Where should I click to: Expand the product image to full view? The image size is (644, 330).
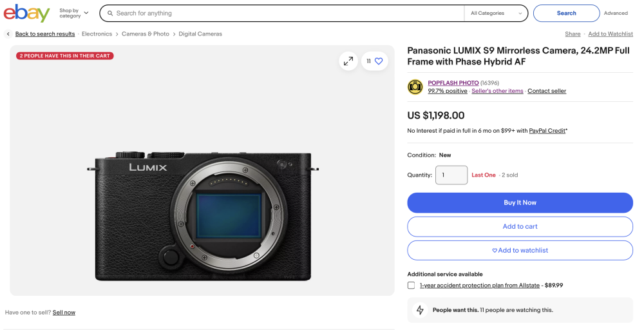point(348,61)
